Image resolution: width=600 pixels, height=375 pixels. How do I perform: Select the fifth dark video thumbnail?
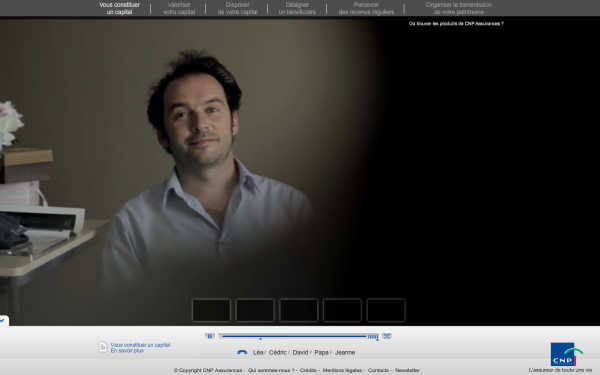386,310
